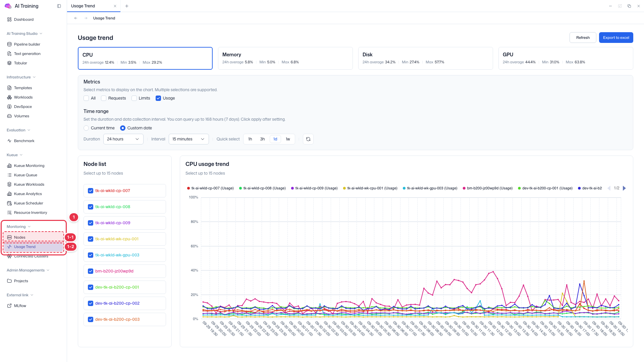Go to next legend page arrow

tap(624, 188)
